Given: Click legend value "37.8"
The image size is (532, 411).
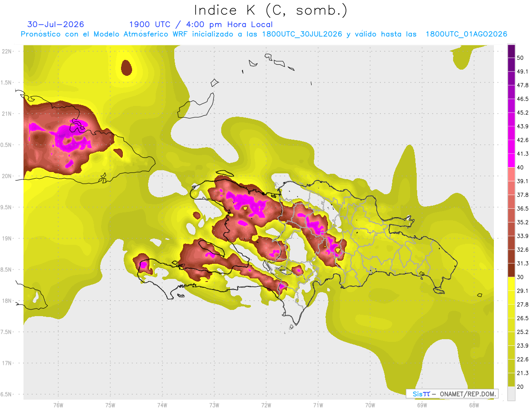Looking at the screenshot, I should pyautogui.click(x=523, y=195).
